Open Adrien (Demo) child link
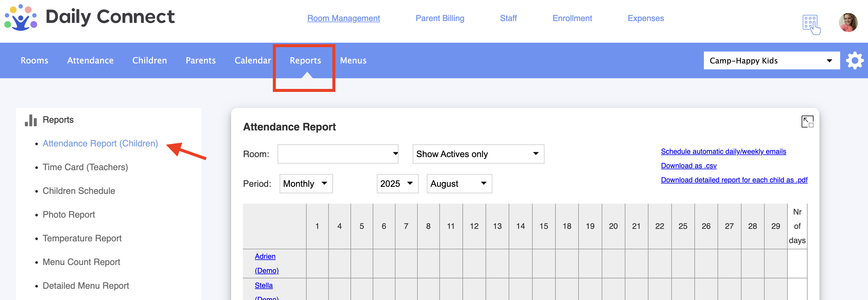This screenshot has width=868, height=300. pyautogui.click(x=266, y=263)
